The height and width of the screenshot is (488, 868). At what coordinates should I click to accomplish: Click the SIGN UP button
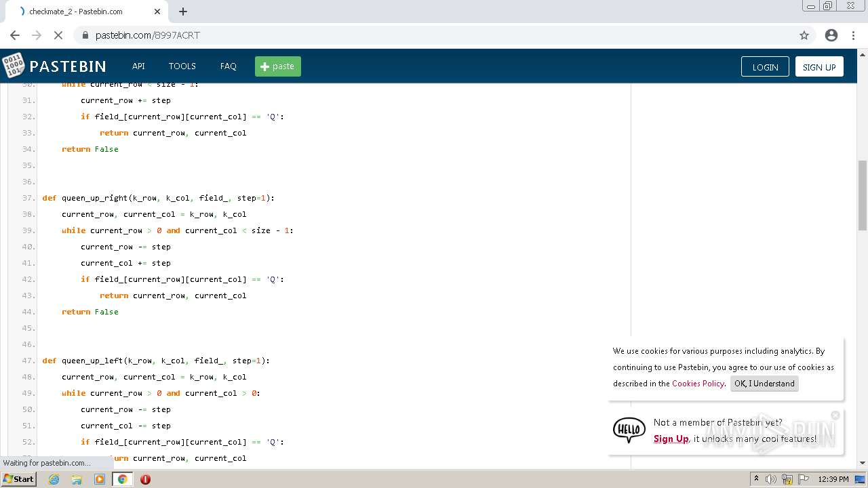[819, 66]
